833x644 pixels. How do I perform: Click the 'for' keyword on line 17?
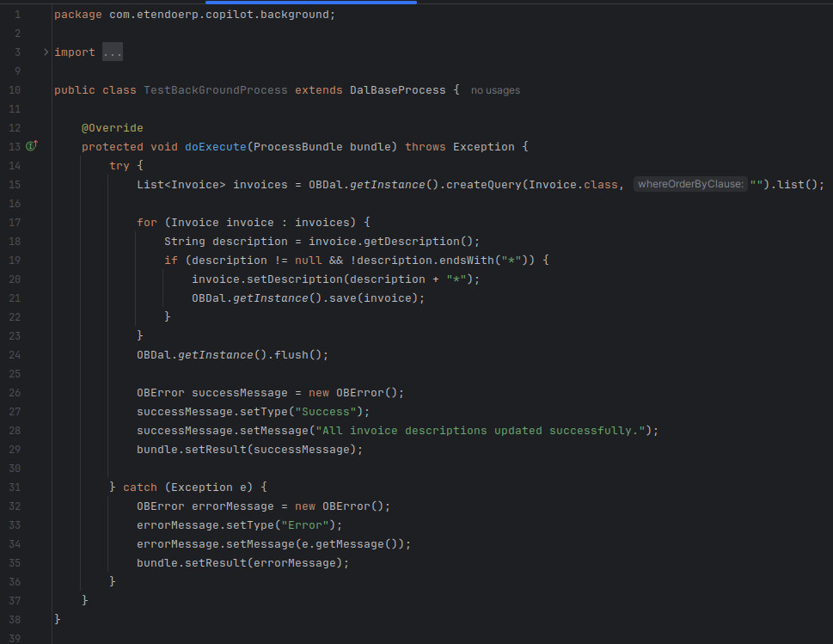[147, 223]
